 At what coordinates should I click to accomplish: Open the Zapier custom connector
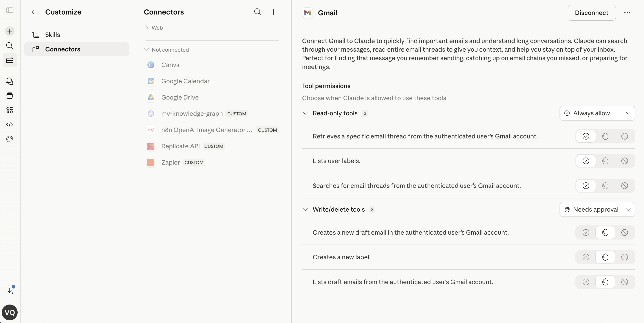[x=170, y=162]
